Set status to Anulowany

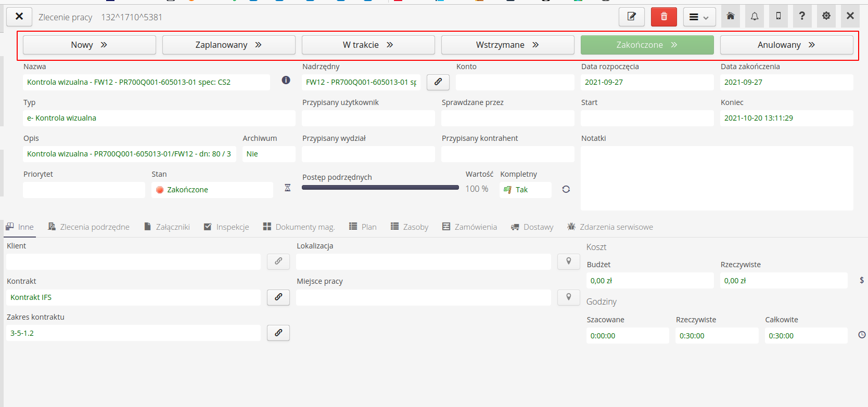click(786, 45)
